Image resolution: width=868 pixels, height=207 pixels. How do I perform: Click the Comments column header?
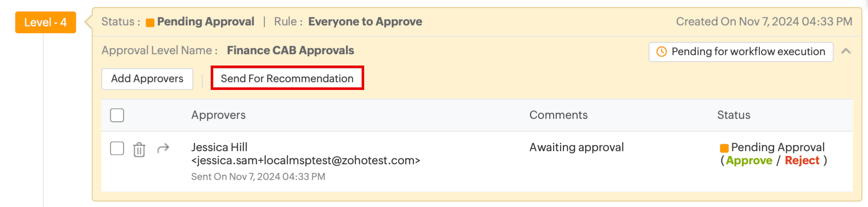click(x=558, y=115)
